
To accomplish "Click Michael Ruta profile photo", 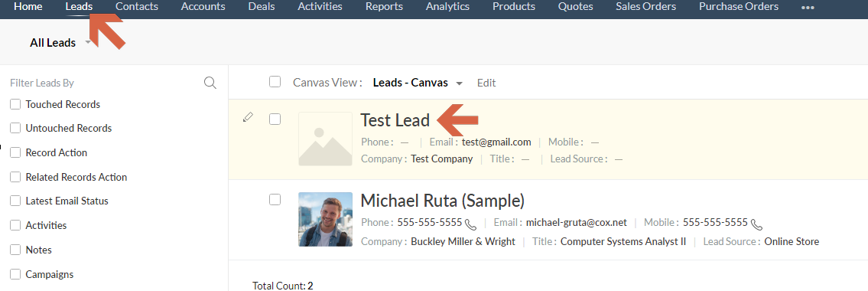I will coord(326,219).
